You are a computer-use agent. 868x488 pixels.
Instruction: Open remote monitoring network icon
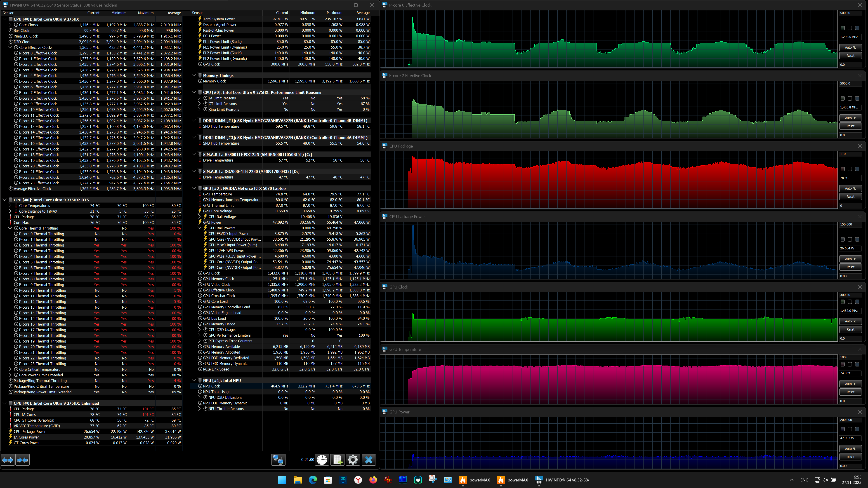point(278,460)
